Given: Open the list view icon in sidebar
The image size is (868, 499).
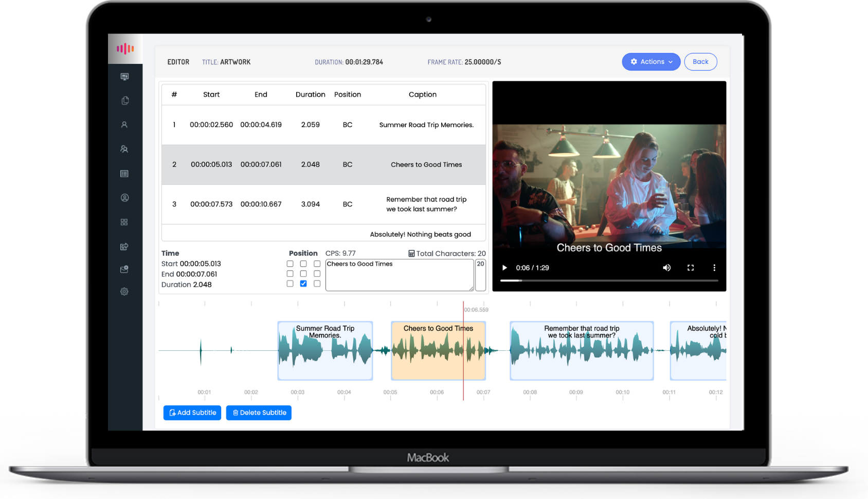Looking at the screenshot, I should [x=124, y=174].
